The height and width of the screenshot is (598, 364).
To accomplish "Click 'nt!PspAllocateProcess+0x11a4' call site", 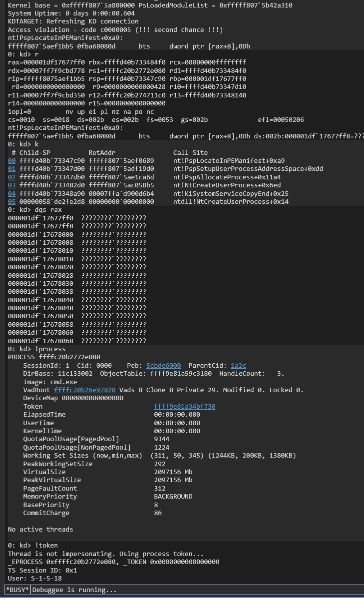I will click(x=227, y=177).
